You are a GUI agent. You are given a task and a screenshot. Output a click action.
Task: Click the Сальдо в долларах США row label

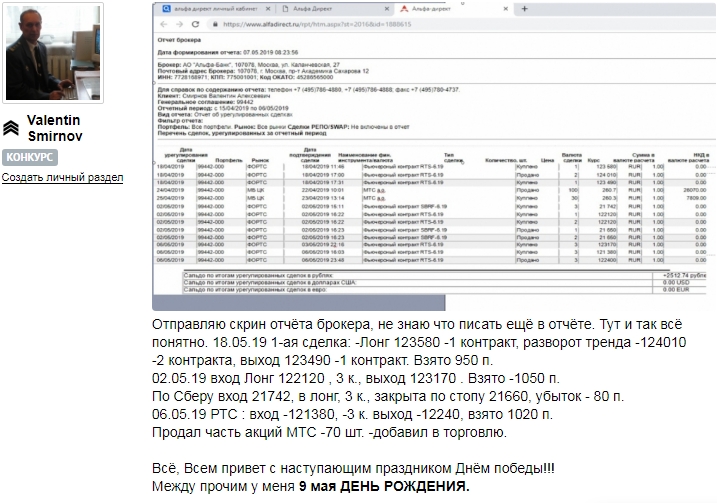point(270,283)
